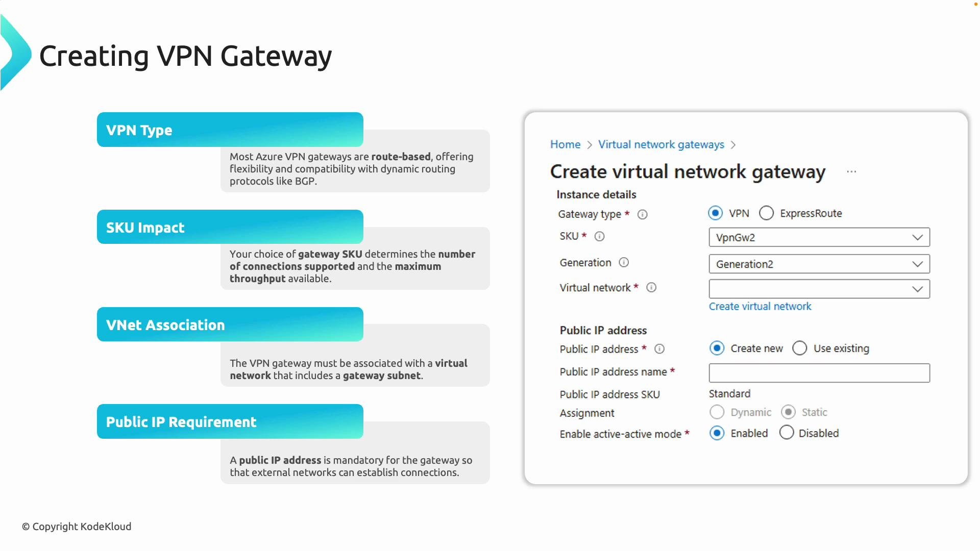Open the Generation dropdown showing Generation2
Screen dimensions: 980x551
(x=819, y=264)
